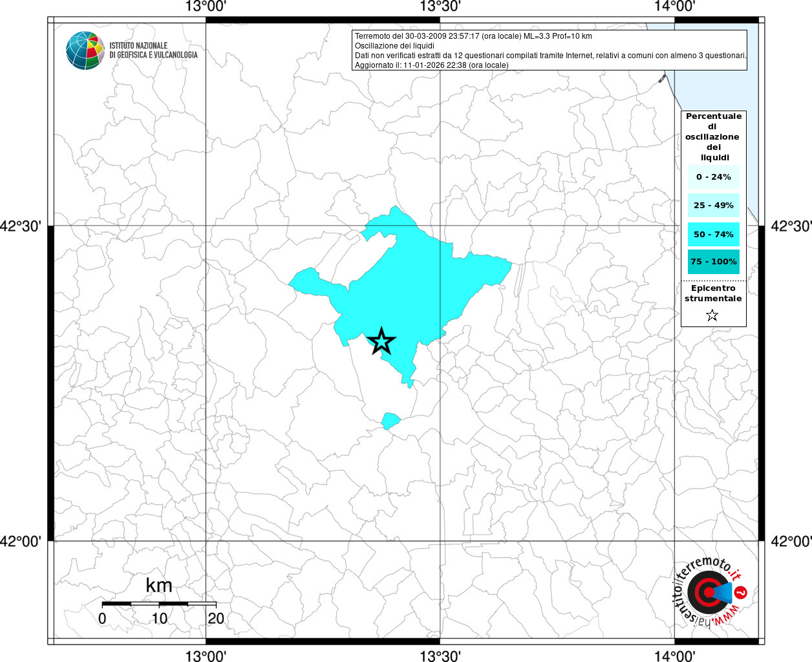Click the INGV globe logo

pos(85,50)
